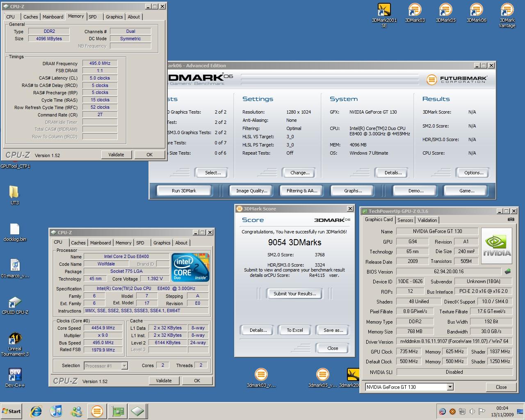Screen dimensions: 525x420
Task: Select the 3dmark05_v... desktop icon
Action: coord(322,378)
